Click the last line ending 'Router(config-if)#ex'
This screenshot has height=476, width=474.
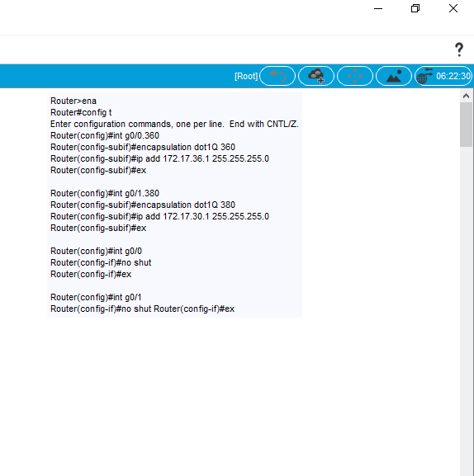click(x=143, y=309)
